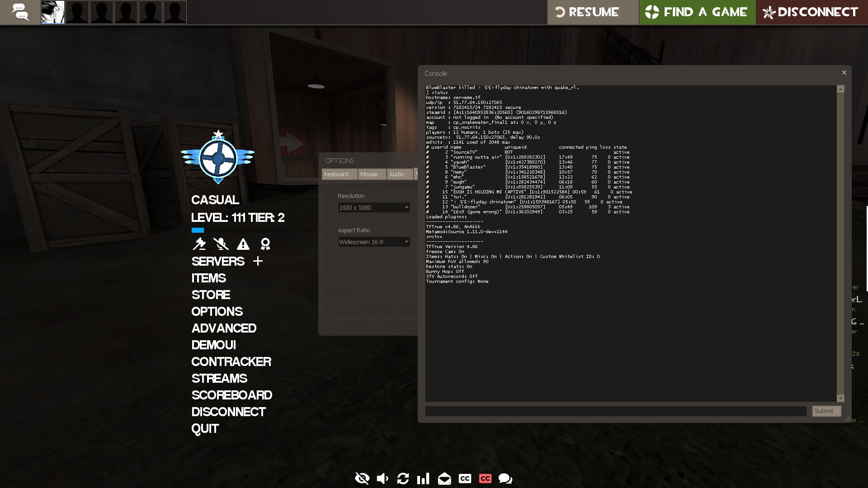This screenshot has width=868, height=488.
Task: Click the blue level progress bar
Action: click(198, 230)
